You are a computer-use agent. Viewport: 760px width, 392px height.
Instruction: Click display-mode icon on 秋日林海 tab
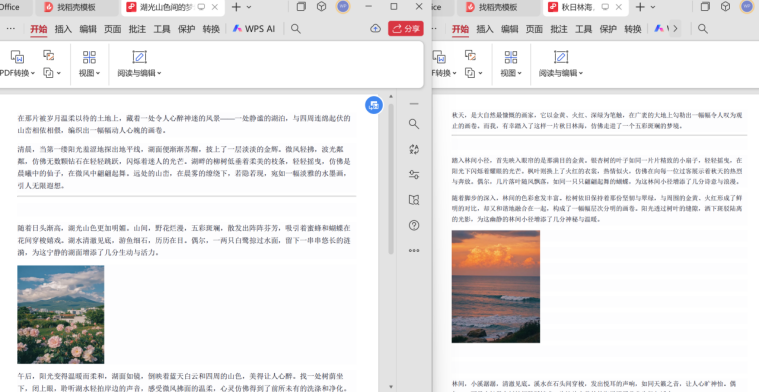(x=605, y=7)
